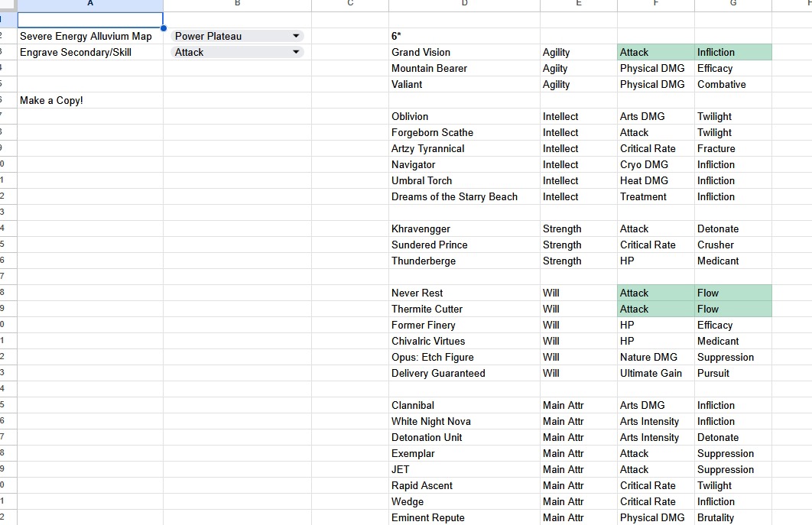Select the 'Opus: Etch Figure' cell

(x=465, y=357)
